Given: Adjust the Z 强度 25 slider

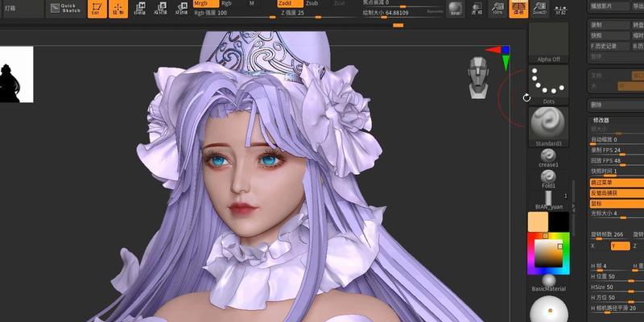Looking at the screenshot, I should pyautogui.click(x=320, y=14).
